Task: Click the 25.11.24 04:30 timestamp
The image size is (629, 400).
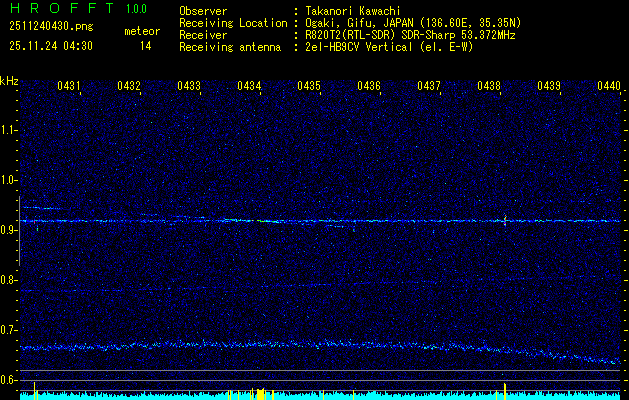Action: 50,46
